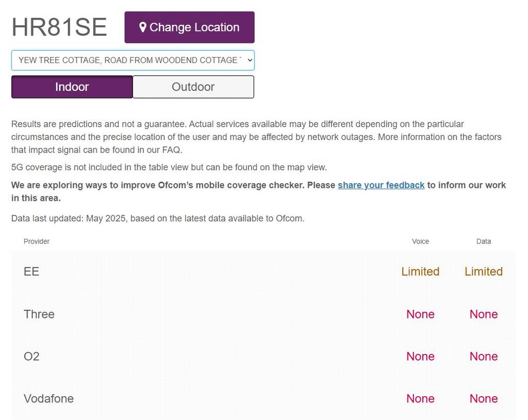Screen dimensions: 528x420
Task: Select the Three provider name
Action: 39,314
